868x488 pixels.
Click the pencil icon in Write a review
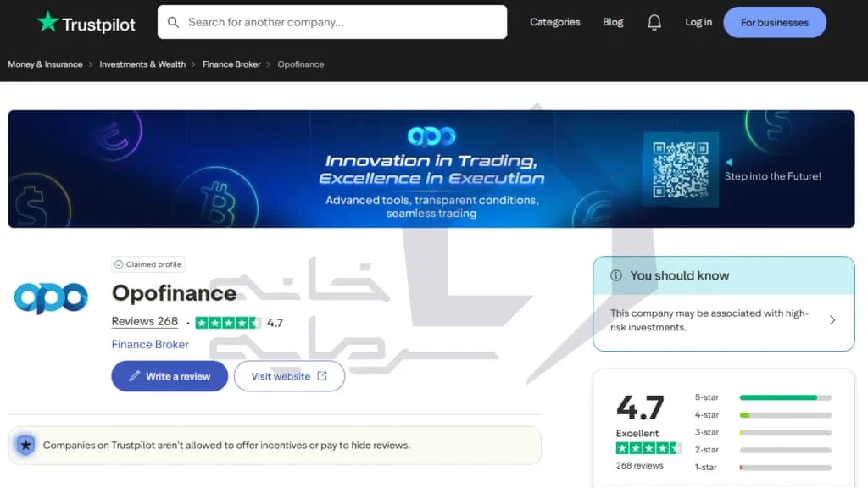(134, 376)
